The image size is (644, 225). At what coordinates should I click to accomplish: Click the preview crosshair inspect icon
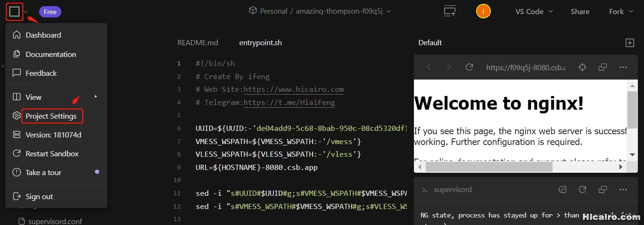click(582, 67)
